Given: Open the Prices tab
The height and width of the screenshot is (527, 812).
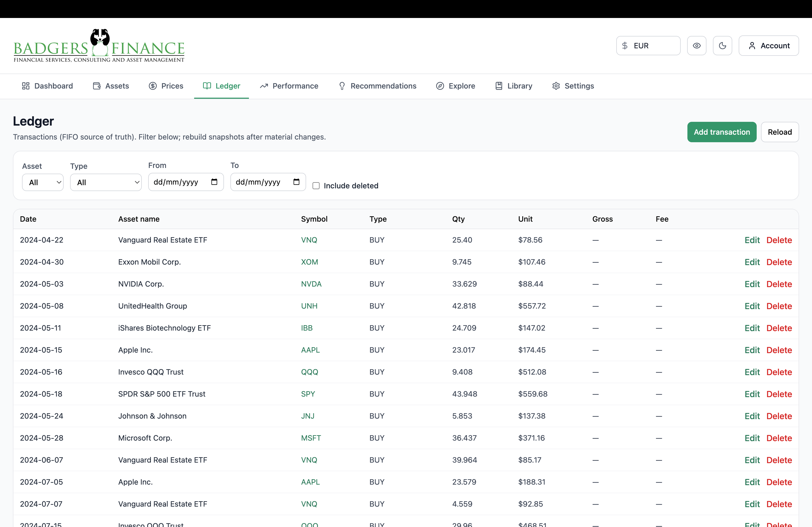Looking at the screenshot, I should point(166,86).
